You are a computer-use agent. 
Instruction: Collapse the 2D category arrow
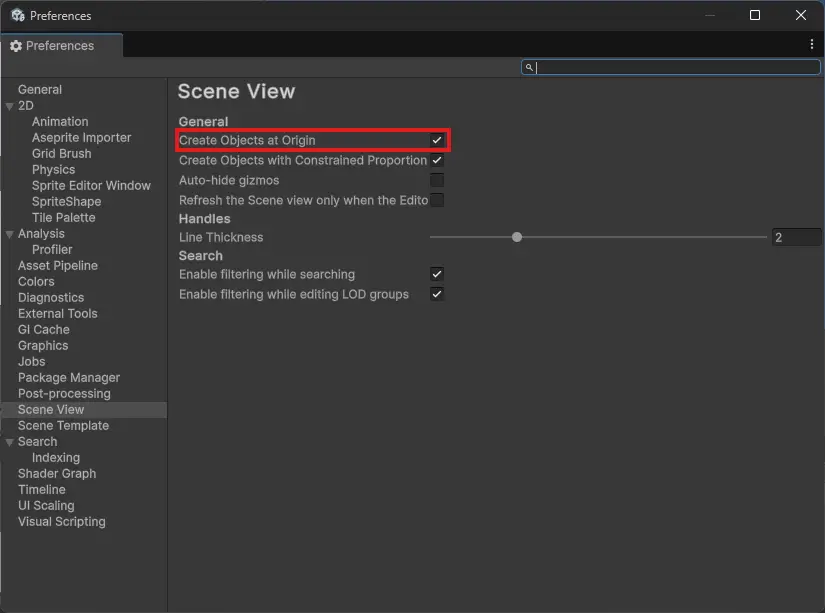click(9, 106)
